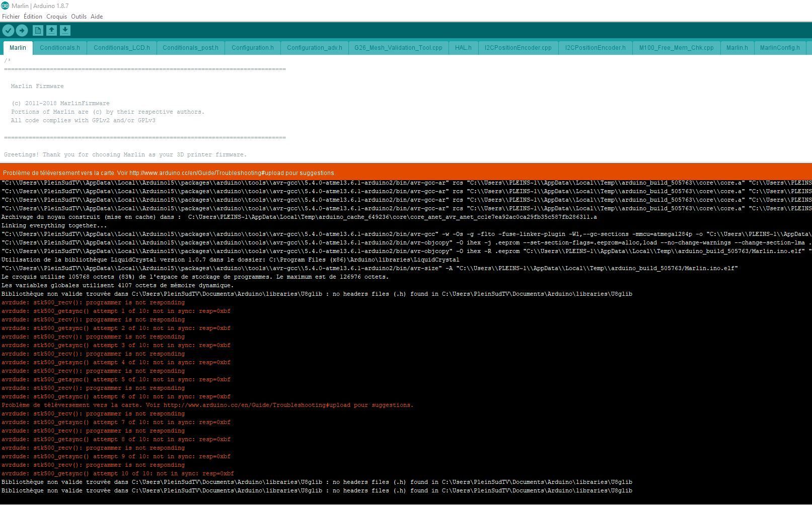Image resolution: width=812 pixels, height=505 pixels.
Task: Open the Configuration_adv.h tab
Action: click(x=315, y=48)
